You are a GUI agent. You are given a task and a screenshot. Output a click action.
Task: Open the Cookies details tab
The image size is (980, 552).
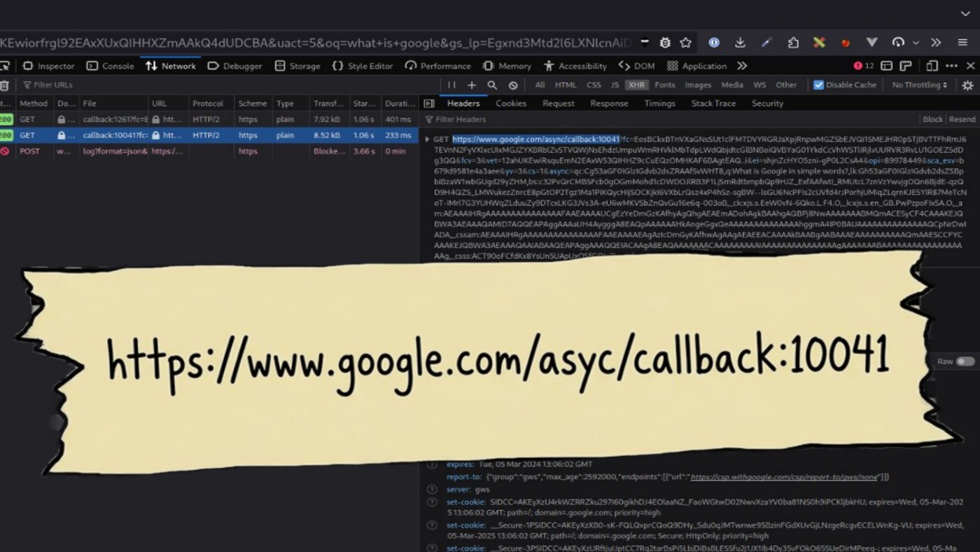pos(511,104)
